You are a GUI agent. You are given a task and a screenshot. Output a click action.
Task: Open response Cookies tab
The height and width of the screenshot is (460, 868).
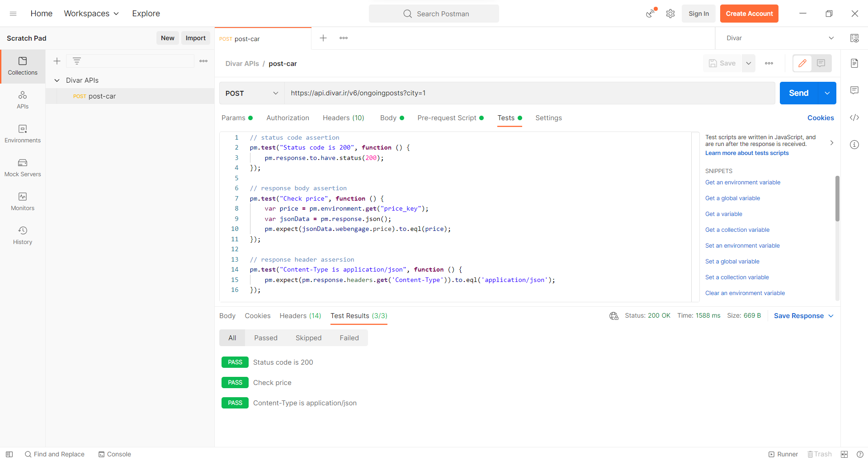pos(258,316)
